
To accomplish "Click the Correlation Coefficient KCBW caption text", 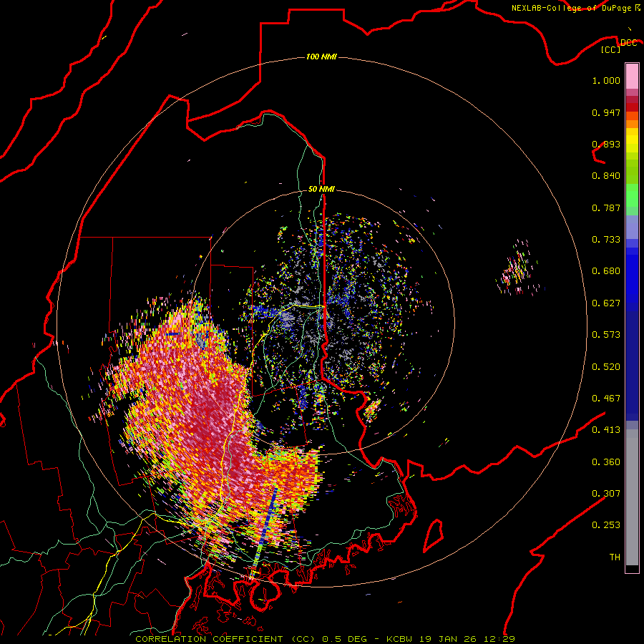I will pyautogui.click(x=325, y=639).
